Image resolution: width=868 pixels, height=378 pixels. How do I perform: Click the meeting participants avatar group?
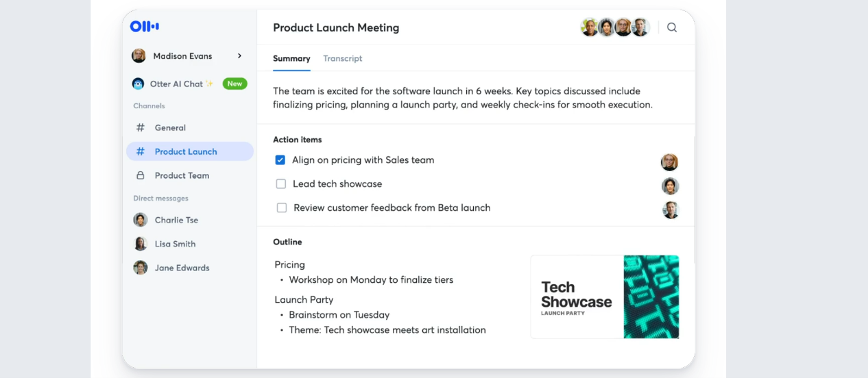coord(615,27)
